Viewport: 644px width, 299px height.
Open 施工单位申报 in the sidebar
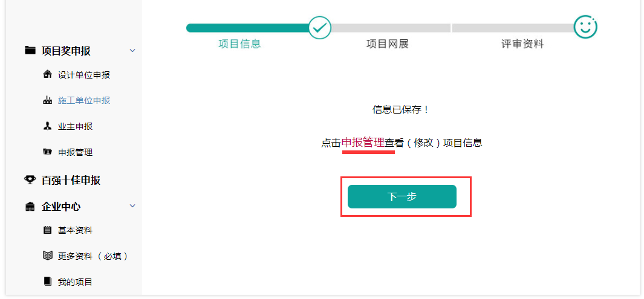click(84, 100)
